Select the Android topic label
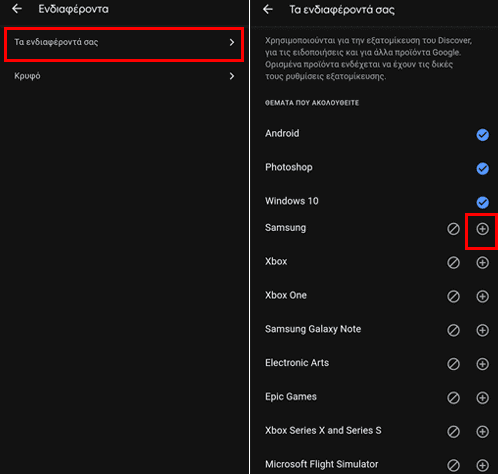Screen dimensions: 498x474 coord(282,133)
